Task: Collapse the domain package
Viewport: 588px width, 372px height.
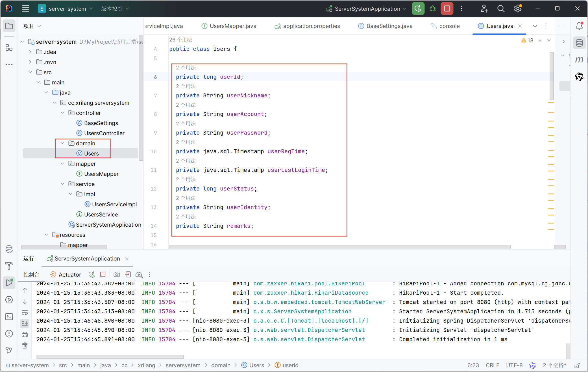Action: click(x=62, y=143)
